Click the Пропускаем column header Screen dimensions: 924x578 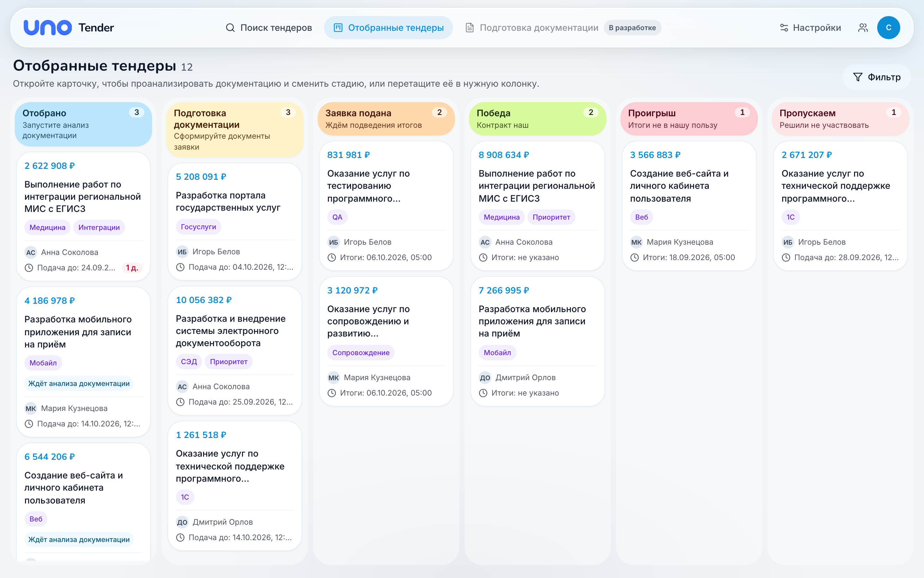[x=840, y=118]
